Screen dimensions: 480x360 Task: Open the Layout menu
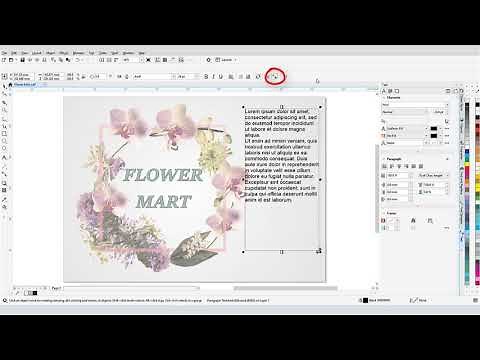pos(36,53)
